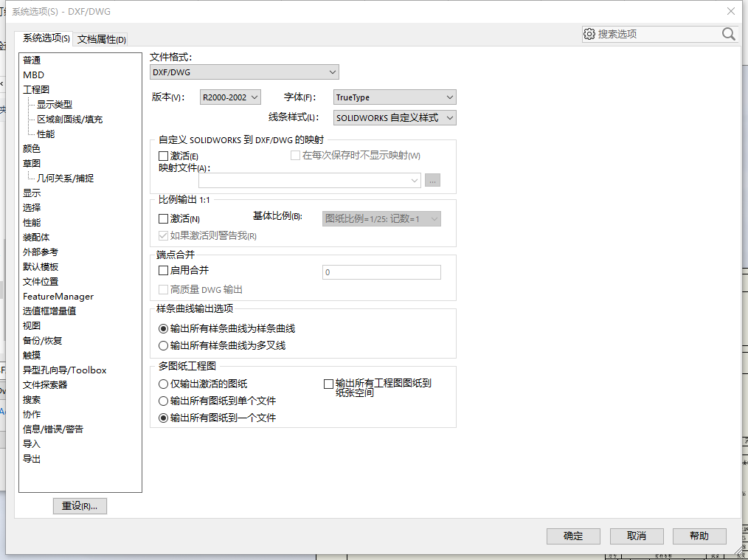Image resolution: width=748 pixels, height=560 pixels.
Task: Click the gear icon in search box
Action: point(589,34)
